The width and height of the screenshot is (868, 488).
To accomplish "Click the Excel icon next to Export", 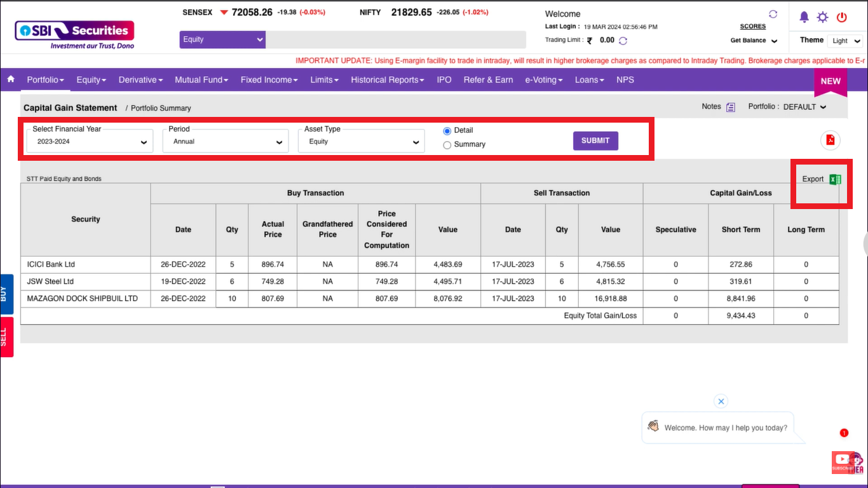I will [x=835, y=179].
